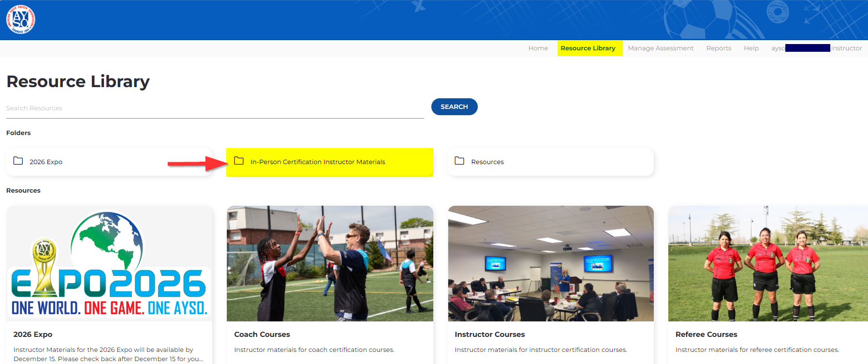868x364 pixels.
Task: Click the 2026 Expo folder icon
Action: [x=18, y=161]
